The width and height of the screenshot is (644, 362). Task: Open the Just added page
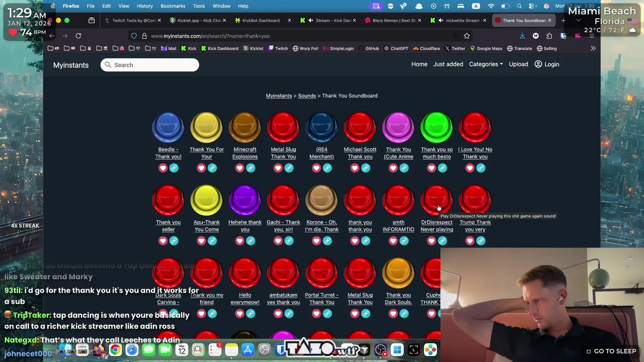pyautogui.click(x=448, y=64)
